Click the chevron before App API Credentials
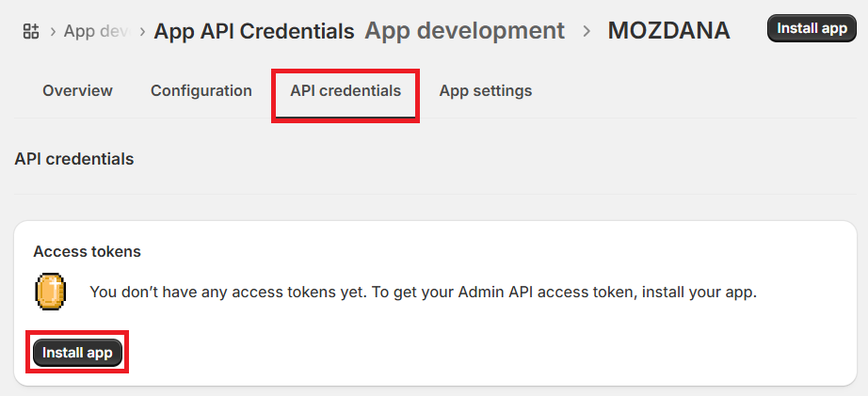Image resolution: width=868 pixels, height=396 pixels. tap(142, 31)
